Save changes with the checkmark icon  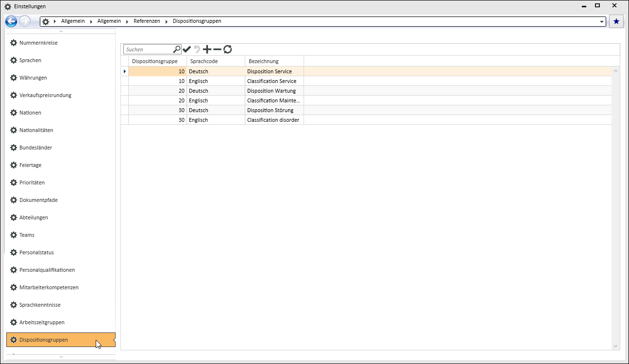pyautogui.click(x=187, y=49)
